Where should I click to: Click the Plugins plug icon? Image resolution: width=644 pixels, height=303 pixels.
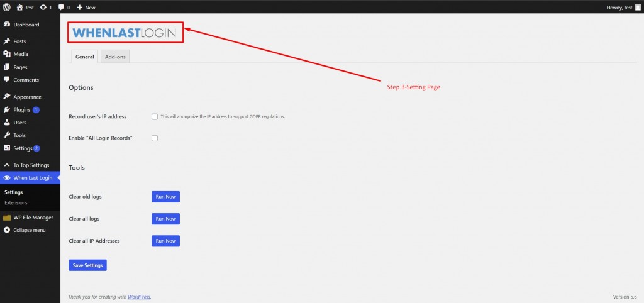tap(6, 109)
